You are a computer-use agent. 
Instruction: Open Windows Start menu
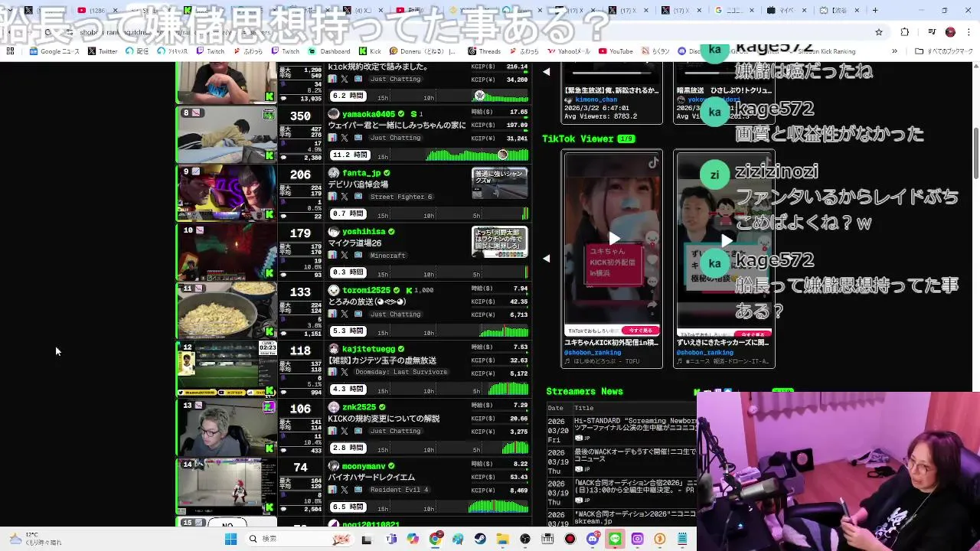(x=230, y=539)
